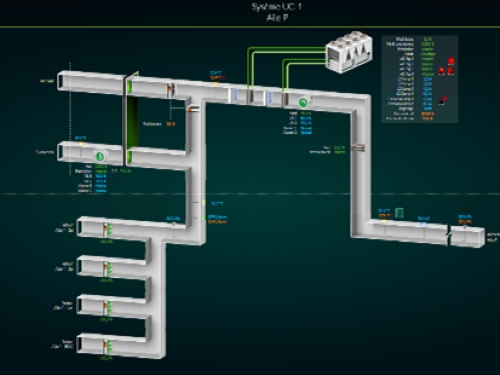Click the orange damper actuator in upper-left duct
Image resolution: width=500 pixels, height=375 pixels.
point(170,90)
